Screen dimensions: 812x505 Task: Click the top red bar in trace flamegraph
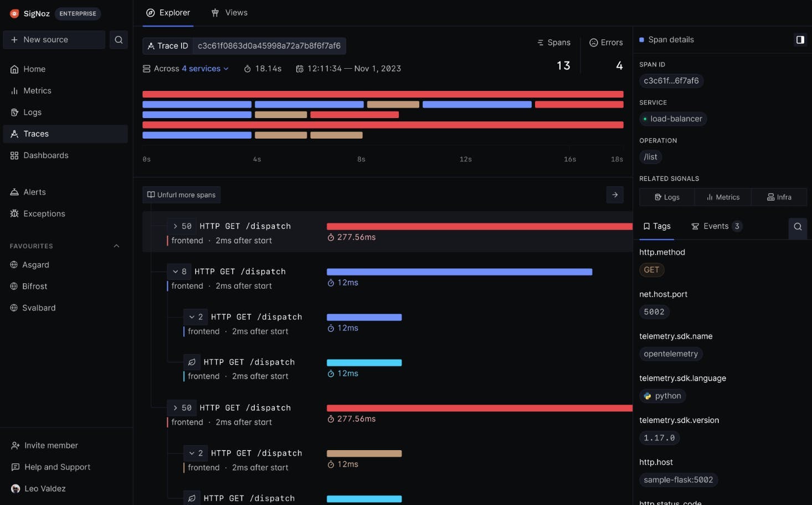coord(382,94)
